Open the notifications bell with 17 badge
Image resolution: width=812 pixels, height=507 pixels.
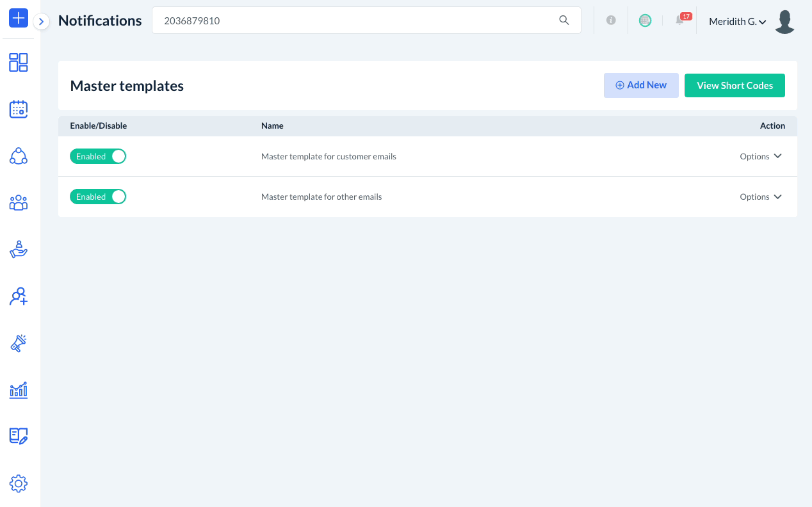tap(682, 19)
